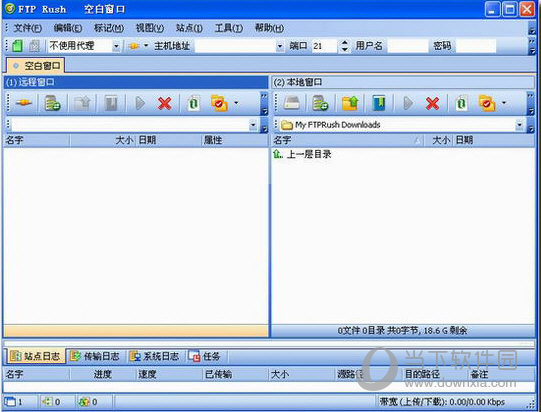Open 上一层目录 parent directory entry
The height and width of the screenshot is (412, 541).
click(302, 154)
